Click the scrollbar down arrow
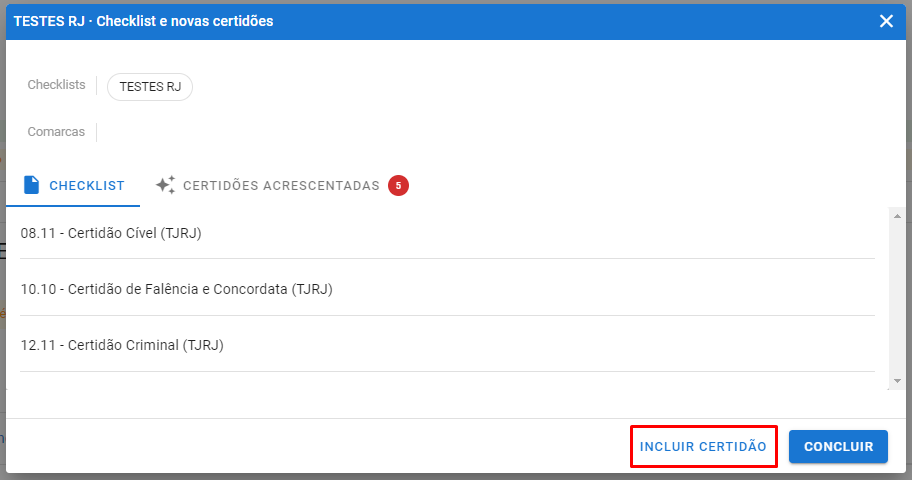 [897, 380]
